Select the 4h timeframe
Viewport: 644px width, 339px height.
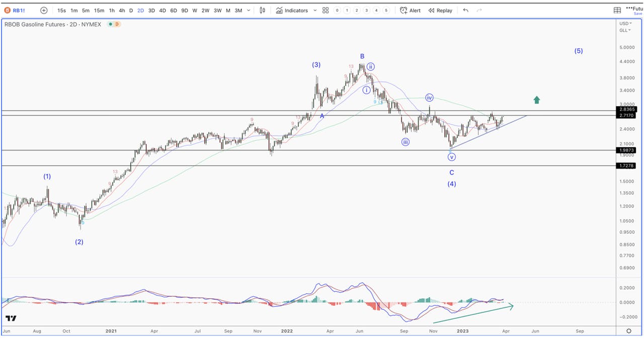click(x=122, y=10)
